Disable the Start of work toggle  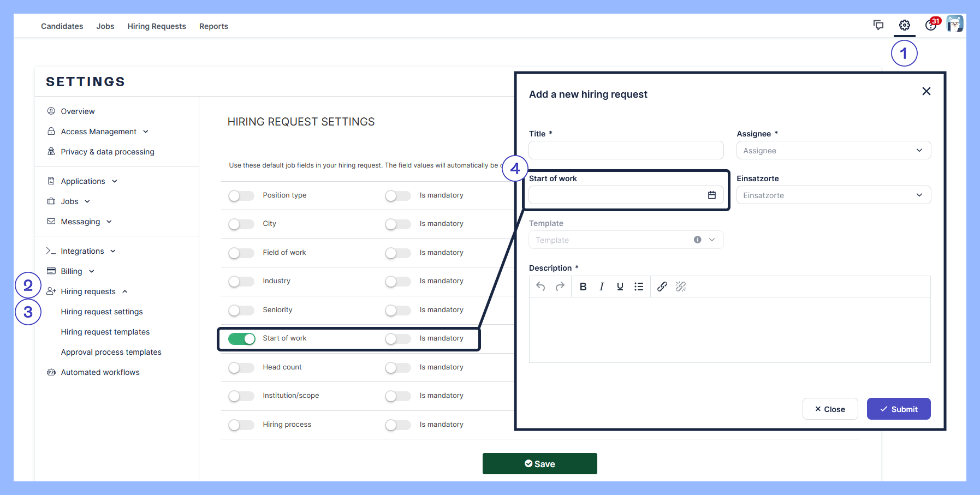pyautogui.click(x=241, y=339)
